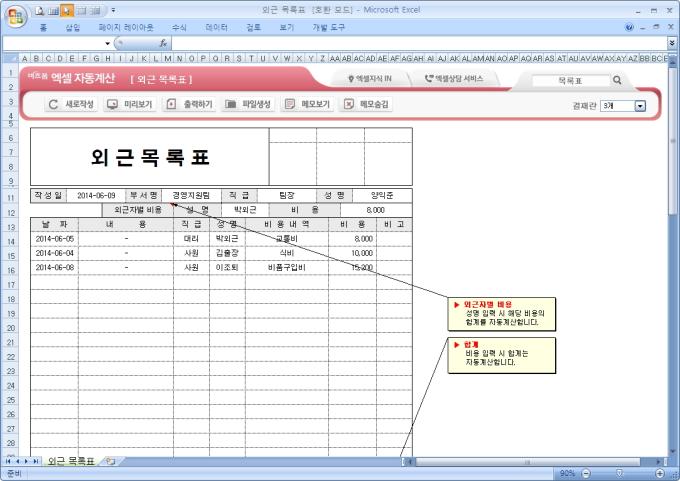Screen dimensions: 680x481
Task: Select column header A
Action: [25, 58]
